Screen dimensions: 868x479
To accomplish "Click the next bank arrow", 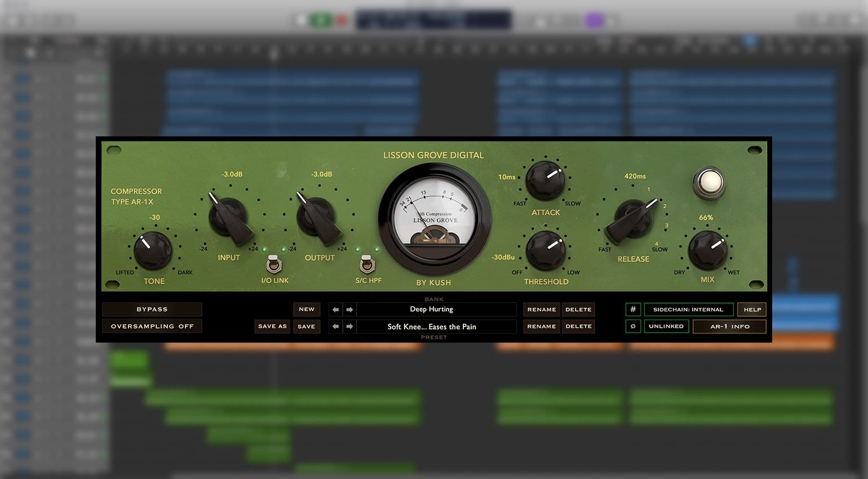I will coord(350,309).
